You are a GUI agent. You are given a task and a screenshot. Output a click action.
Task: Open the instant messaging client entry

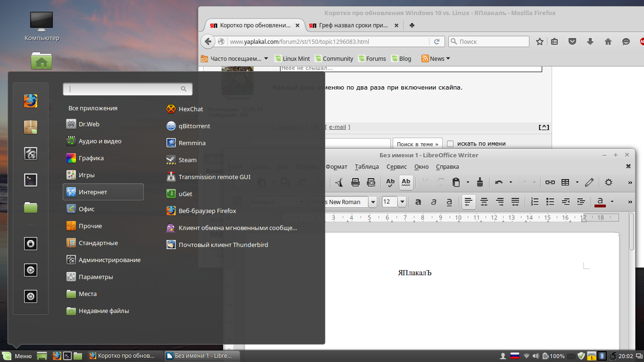click(x=232, y=228)
